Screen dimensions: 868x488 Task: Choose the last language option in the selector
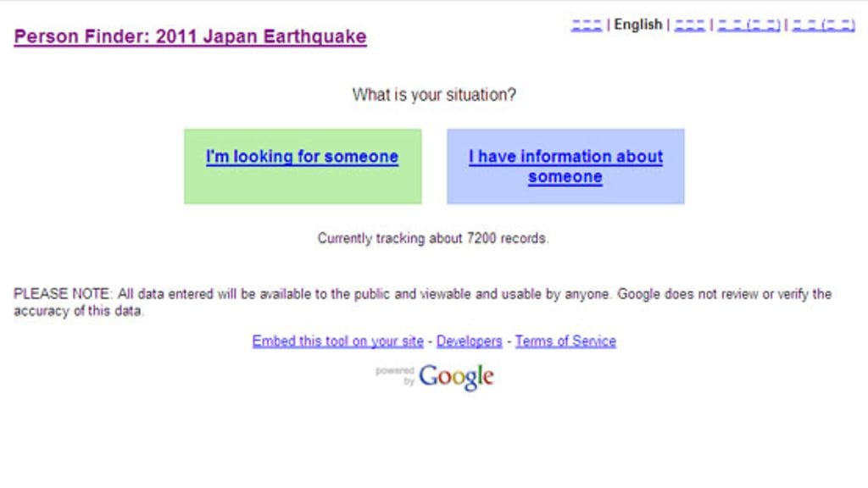coord(823,24)
